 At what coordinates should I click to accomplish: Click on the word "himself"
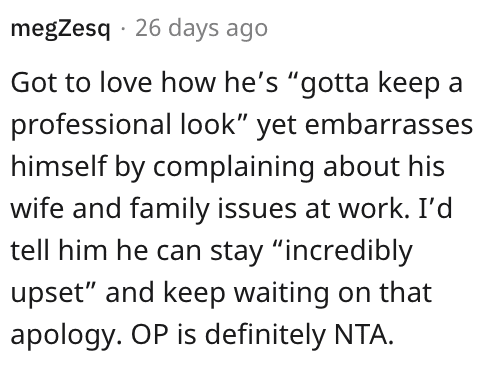coord(59,166)
